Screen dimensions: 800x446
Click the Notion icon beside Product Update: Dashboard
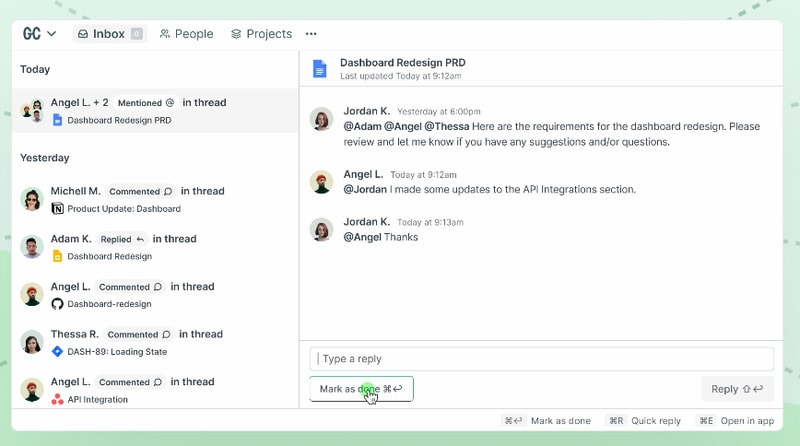click(x=58, y=209)
